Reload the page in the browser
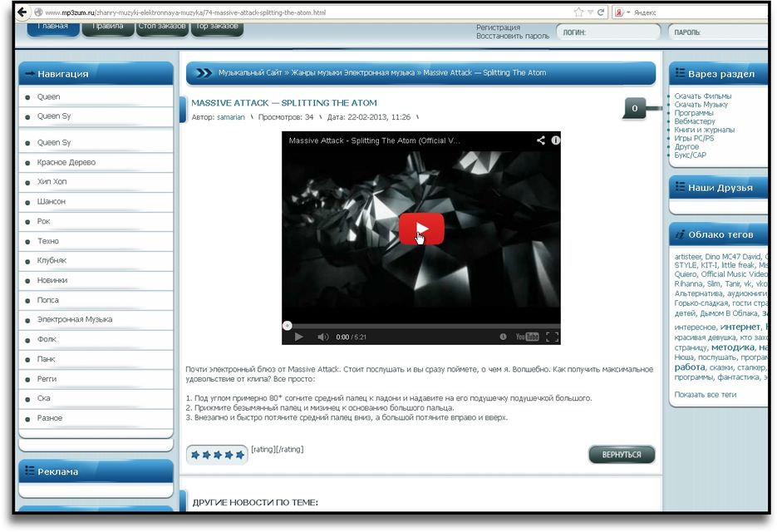Screen dimensions: 777x532 click(601, 12)
